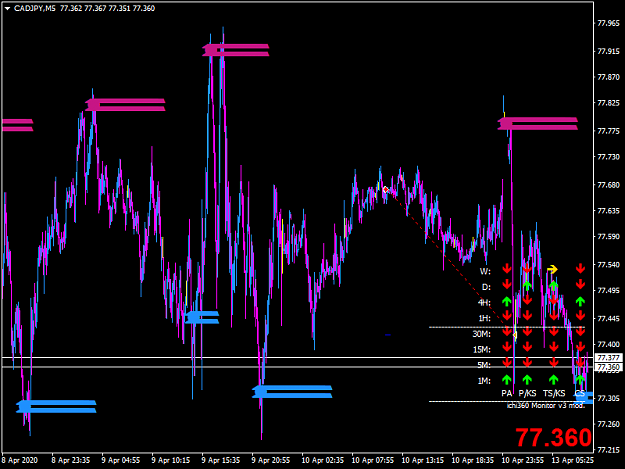Screen dimensions: 625x469
Task: Click the 13 Apr 05:25 time axis label
Action: (572, 460)
